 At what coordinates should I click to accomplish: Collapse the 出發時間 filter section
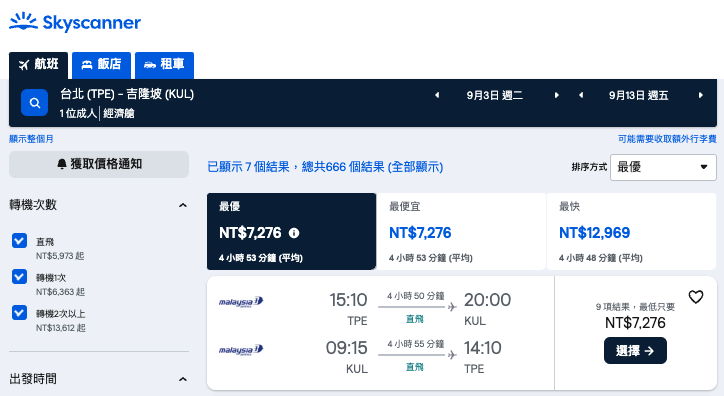(x=183, y=379)
